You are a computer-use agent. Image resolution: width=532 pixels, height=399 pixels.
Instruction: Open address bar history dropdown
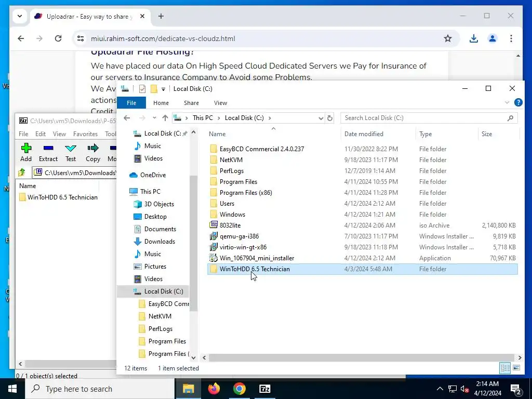(321, 118)
